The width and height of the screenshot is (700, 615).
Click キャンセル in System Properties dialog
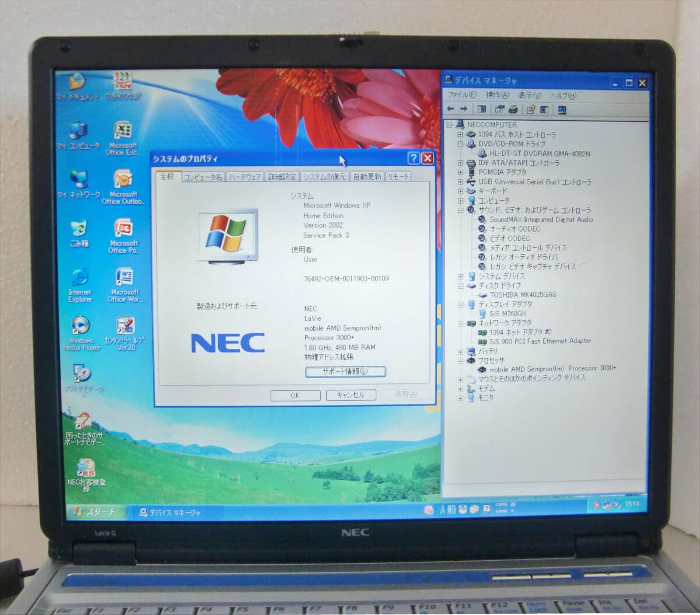[350, 395]
